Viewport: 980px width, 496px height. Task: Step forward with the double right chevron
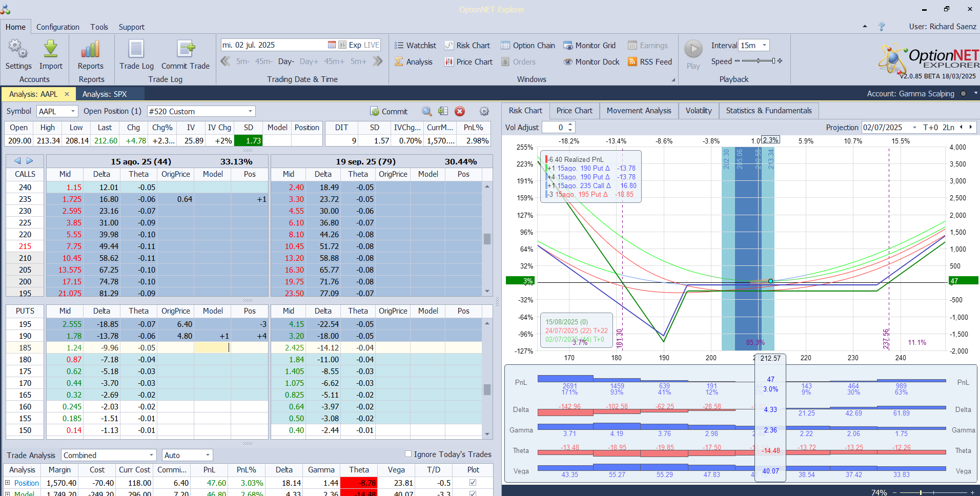[x=378, y=61]
